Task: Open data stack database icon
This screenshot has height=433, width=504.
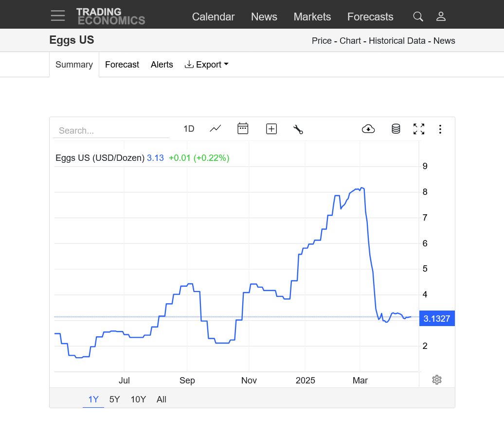Action: click(x=396, y=129)
